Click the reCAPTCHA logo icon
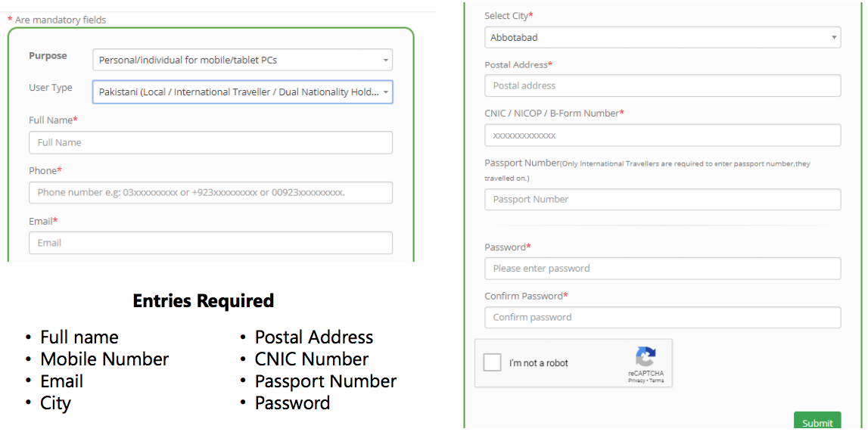 (x=646, y=356)
